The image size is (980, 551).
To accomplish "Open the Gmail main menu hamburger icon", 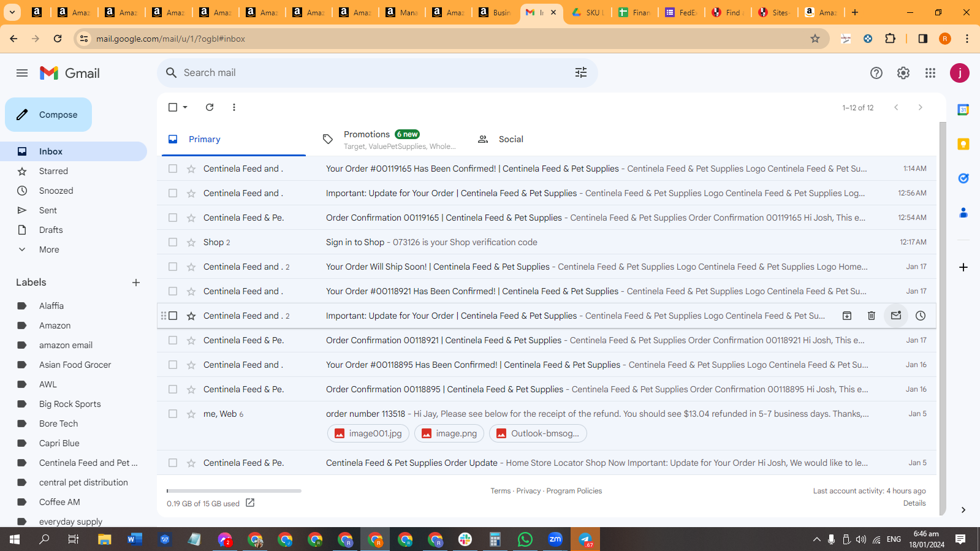I will coord(22,73).
